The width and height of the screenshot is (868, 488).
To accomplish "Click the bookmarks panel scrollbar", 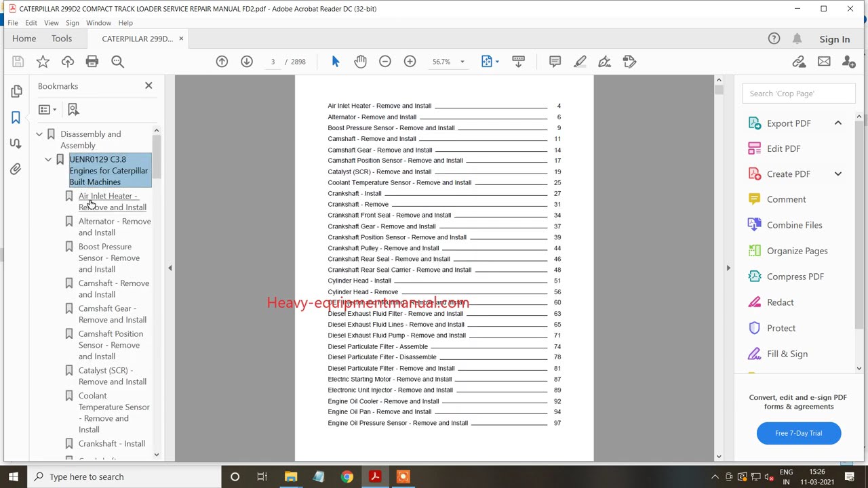I will [157, 156].
